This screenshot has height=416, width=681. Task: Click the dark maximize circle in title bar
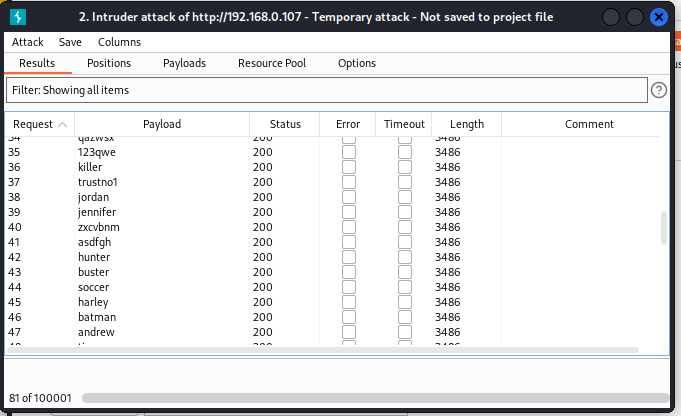(635, 17)
